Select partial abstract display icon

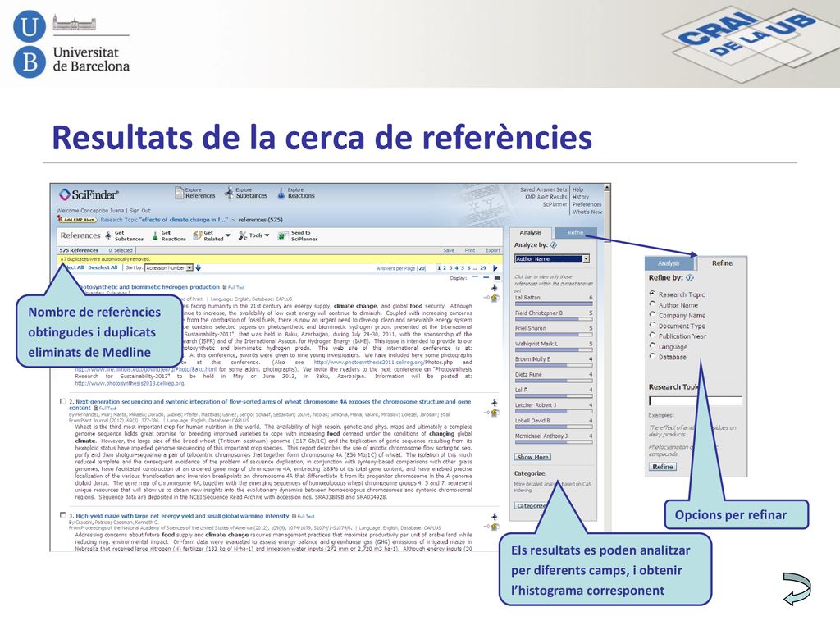[486, 277]
